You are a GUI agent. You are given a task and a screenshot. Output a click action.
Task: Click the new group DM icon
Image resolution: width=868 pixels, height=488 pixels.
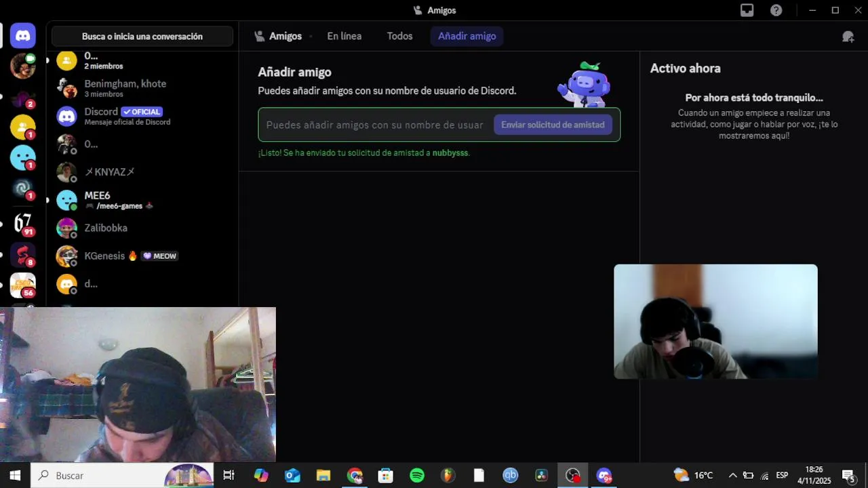pyautogui.click(x=848, y=37)
